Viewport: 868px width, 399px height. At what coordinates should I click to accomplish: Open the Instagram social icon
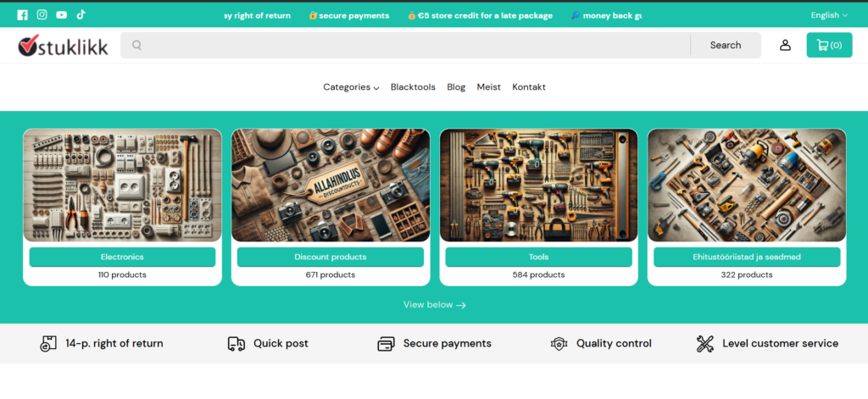point(42,15)
